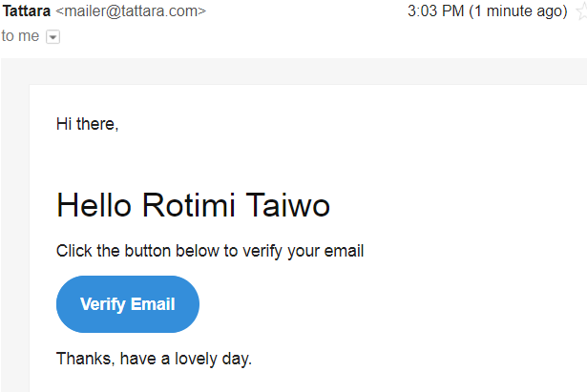Click the 'to me' recipient label
The height and width of the screenshot is (392, 587).
(20, 36)
